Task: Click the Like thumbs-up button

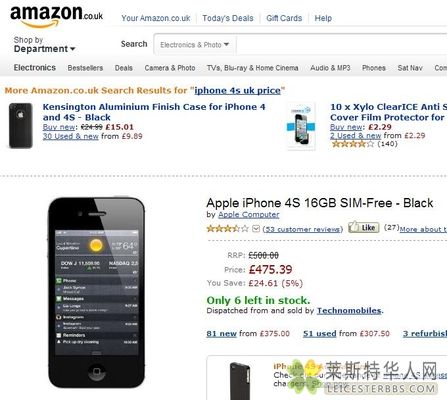Action: 364,227
